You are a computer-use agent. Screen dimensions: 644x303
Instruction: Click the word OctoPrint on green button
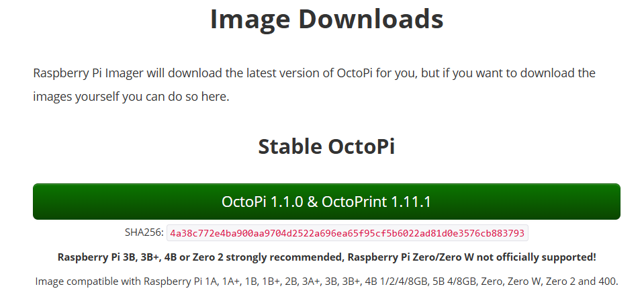click(354, 202)
